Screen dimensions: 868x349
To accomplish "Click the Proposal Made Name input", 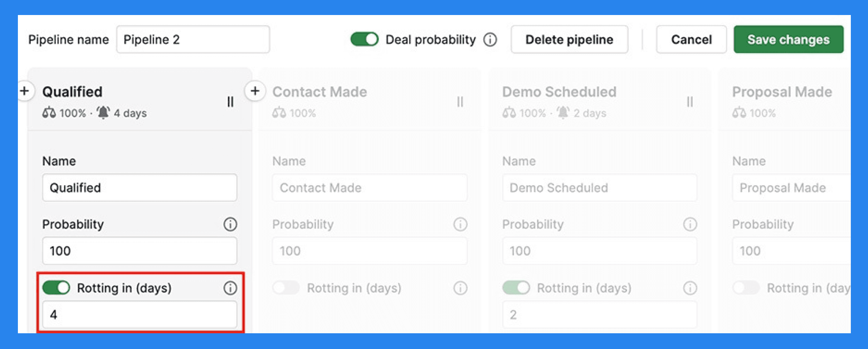I will (791, 188).
